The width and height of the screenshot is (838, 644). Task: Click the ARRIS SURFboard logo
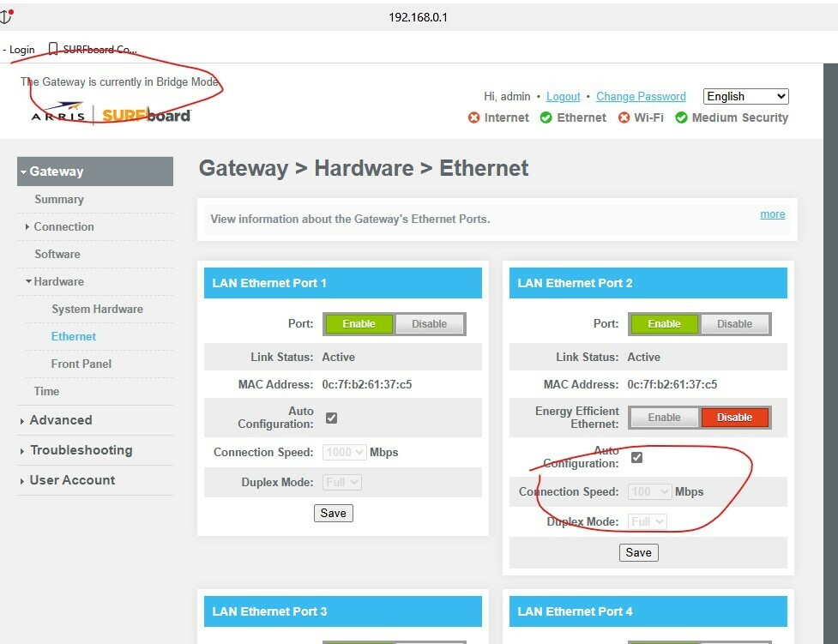pos(112,114)
